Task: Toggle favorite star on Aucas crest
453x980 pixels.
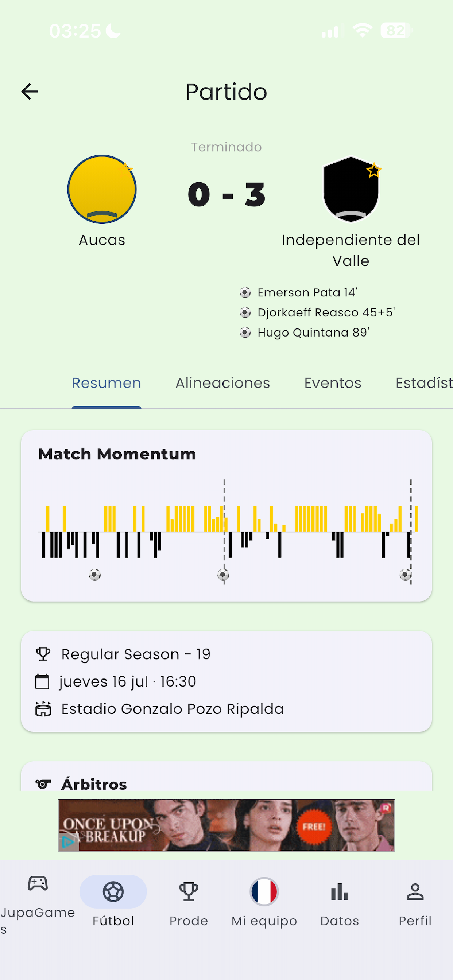Action: [x=125, y=169]
